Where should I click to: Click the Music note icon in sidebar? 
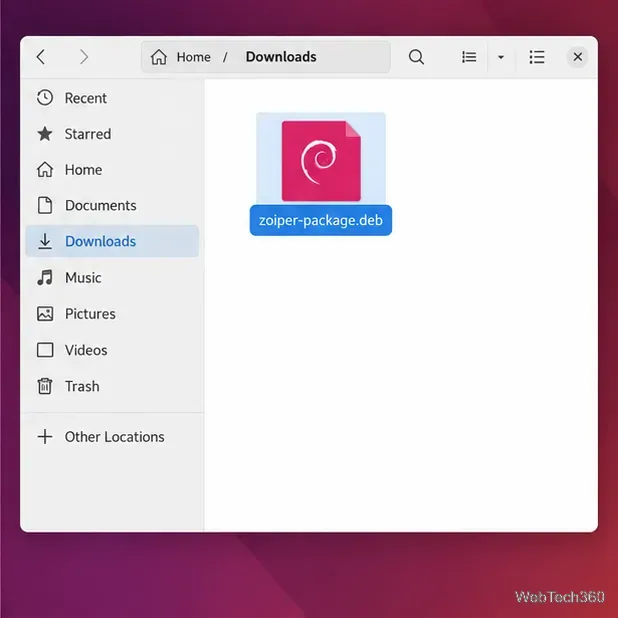click(x=45, y=277)
